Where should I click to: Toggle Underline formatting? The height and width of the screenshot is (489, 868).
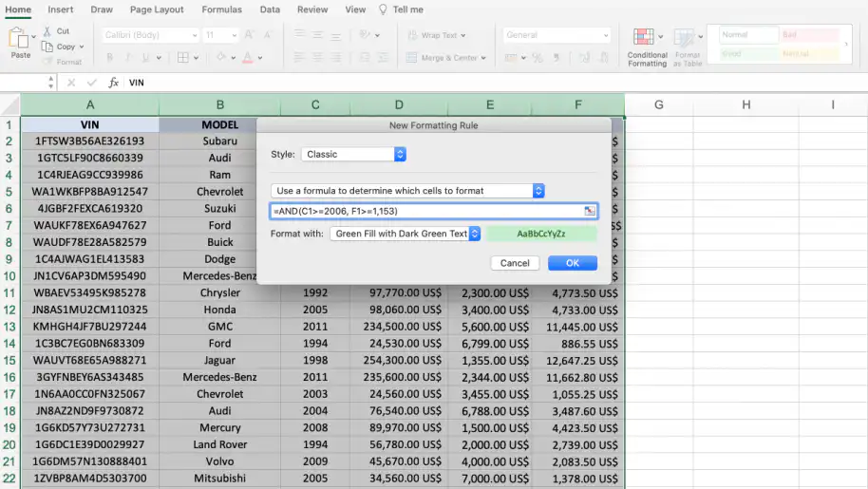coord(145,57)
